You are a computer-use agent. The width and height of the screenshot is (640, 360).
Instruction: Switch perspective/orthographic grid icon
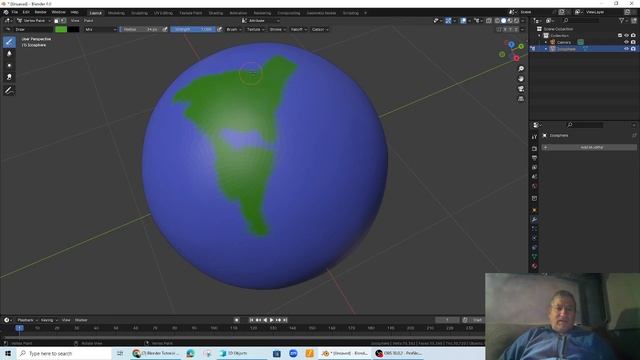click(x=521, y=99)
